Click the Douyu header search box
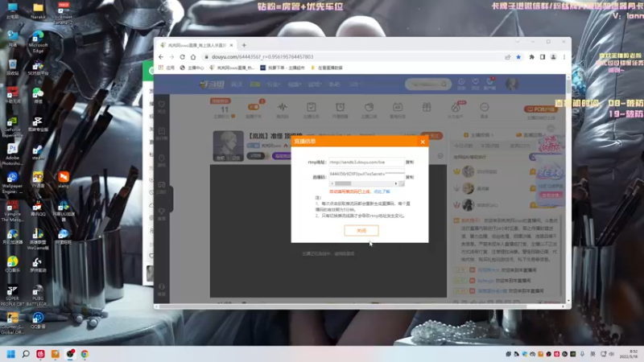The image size is (644, 362). 428,84
